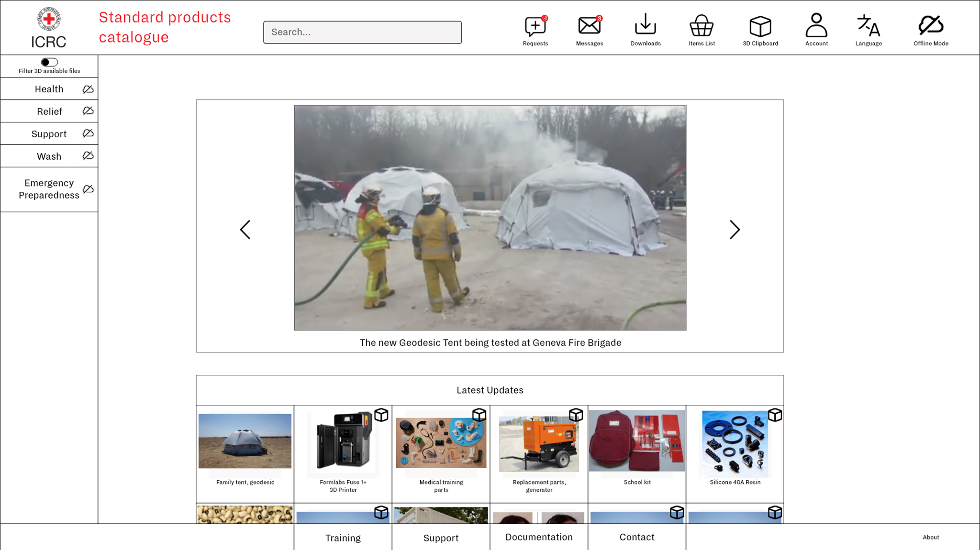Click the Search input field
The height and width of the screenshot is (550, 980).
(362, 32)
